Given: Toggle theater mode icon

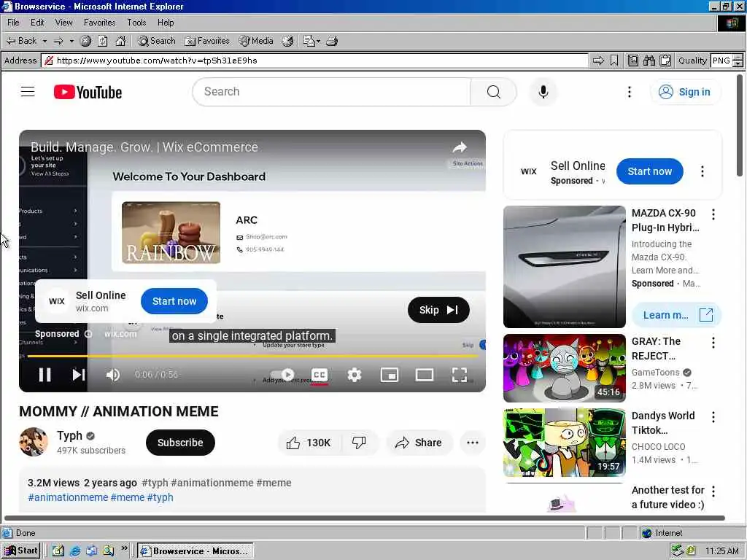Looking at the screenshot, I should click(x=424, y=375).
